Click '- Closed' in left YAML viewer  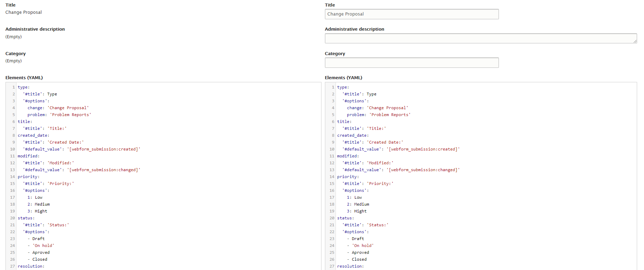click(37, 259)
